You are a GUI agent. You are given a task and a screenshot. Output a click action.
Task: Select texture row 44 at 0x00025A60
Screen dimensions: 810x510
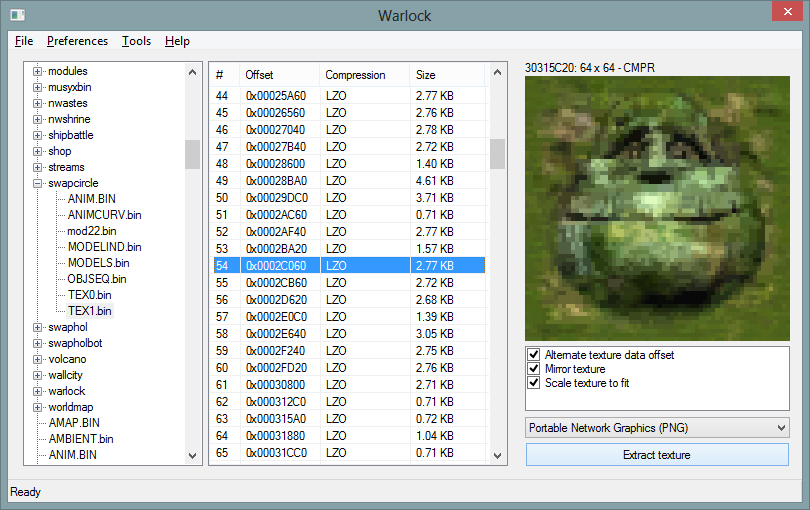click(349, 96)
